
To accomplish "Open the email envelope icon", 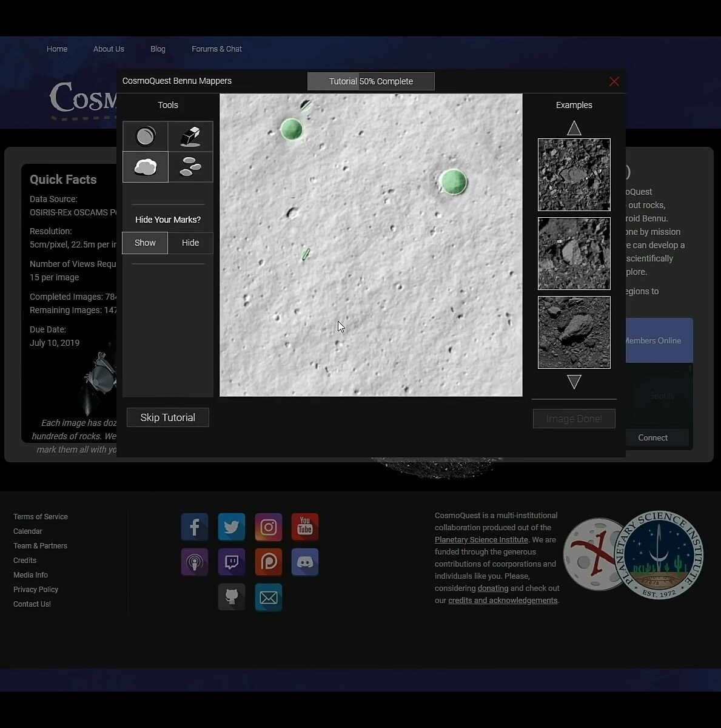I will pos(269,598).
